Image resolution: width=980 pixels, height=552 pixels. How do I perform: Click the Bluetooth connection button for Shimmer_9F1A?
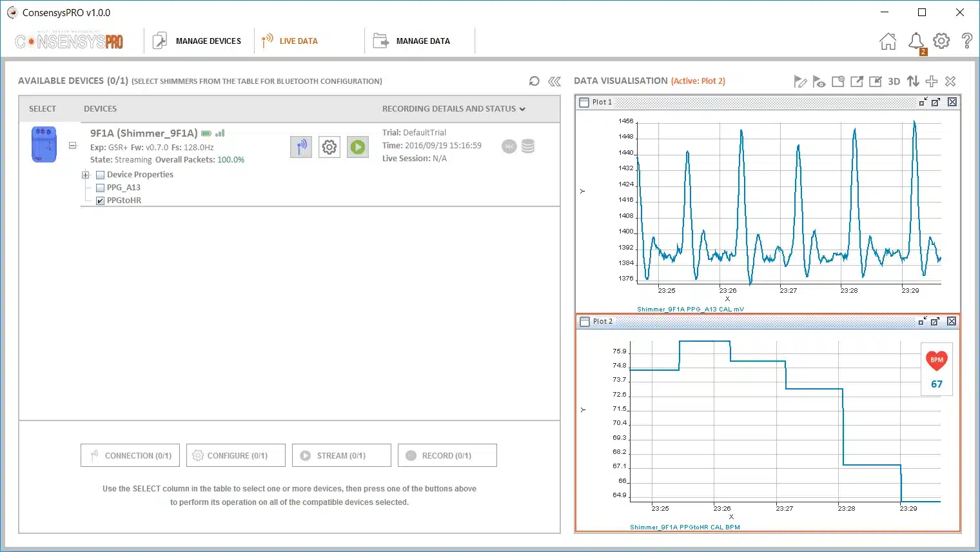pos(301,147)
